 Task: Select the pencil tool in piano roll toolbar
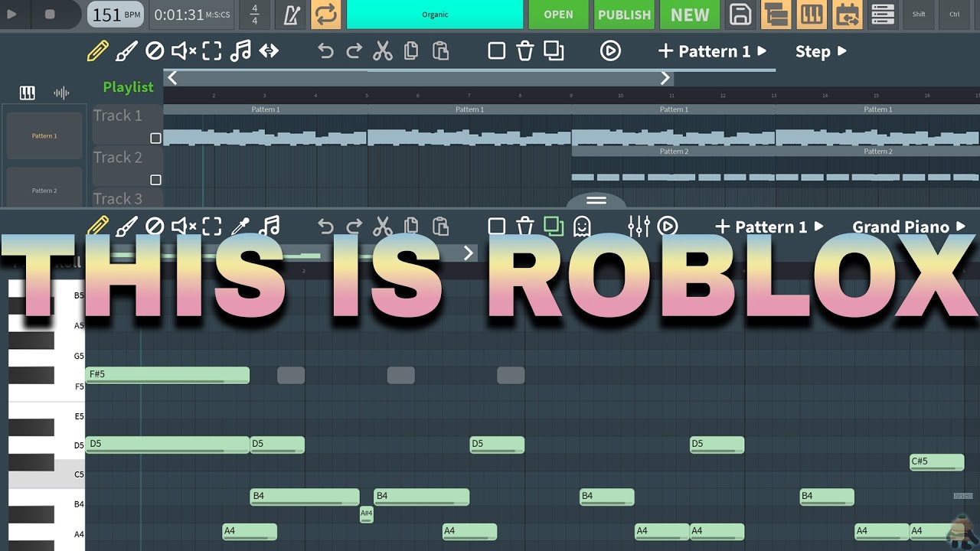click(x=98, y=227)
